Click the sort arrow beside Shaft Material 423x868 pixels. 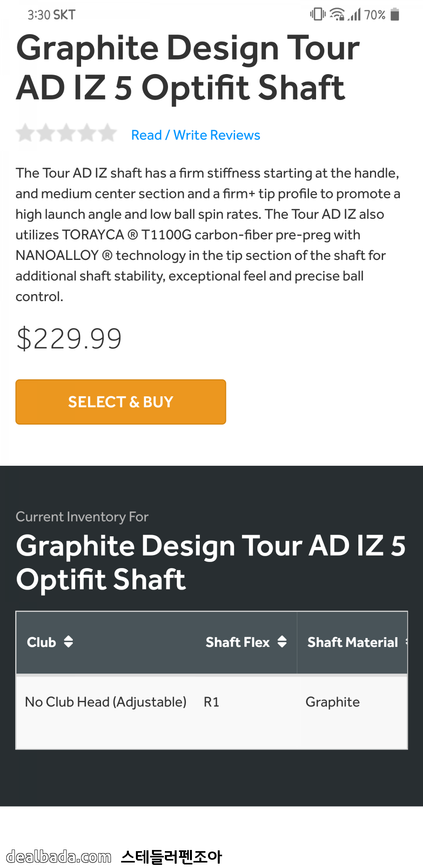pos(406,641)
